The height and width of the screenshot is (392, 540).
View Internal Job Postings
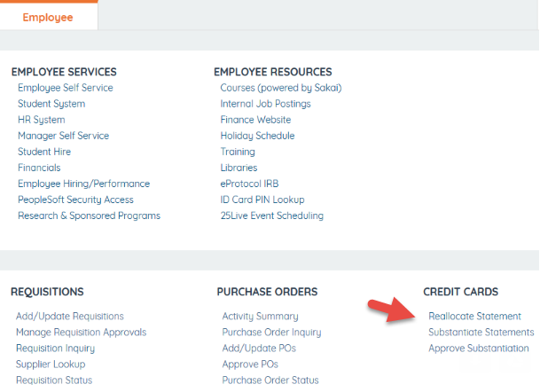(x=265, y=104)
